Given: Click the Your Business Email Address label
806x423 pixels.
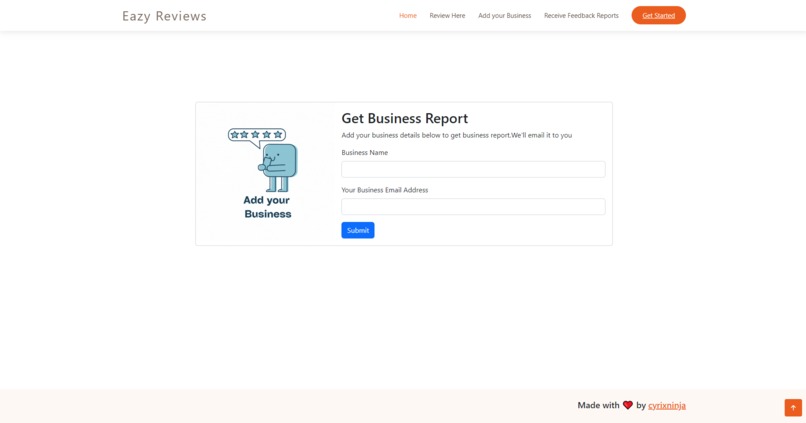Looking at the screenshot, I should (384, 190).
